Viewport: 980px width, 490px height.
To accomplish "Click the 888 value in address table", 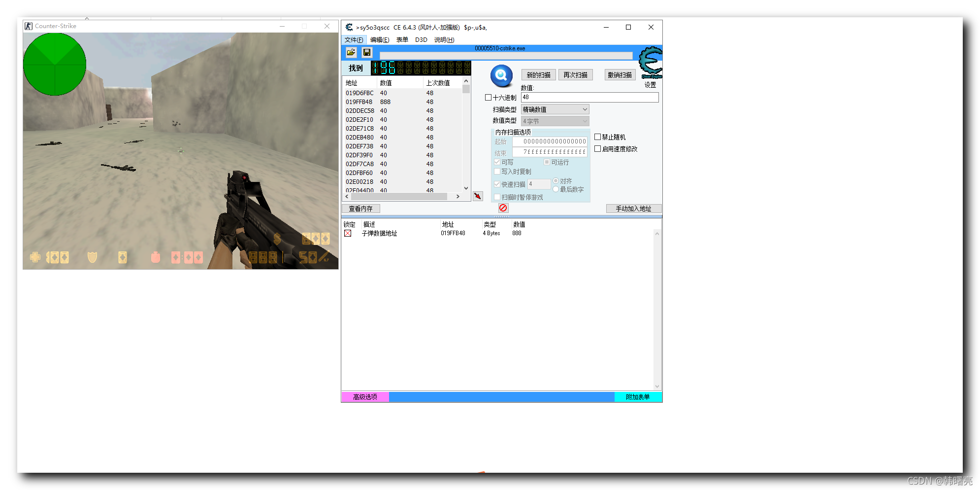I will (517, 233).
